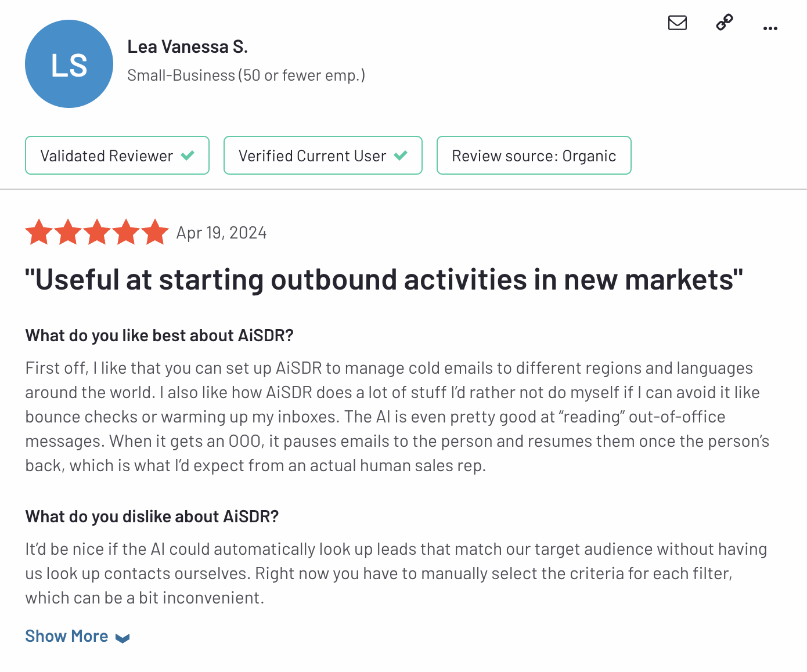
Task: Click the fifth red star in rating
Action: pos(155,232)
